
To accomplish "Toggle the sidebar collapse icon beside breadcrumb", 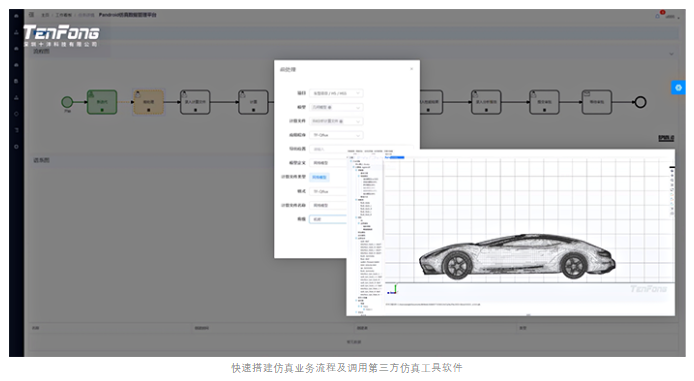I will [31, 15].
